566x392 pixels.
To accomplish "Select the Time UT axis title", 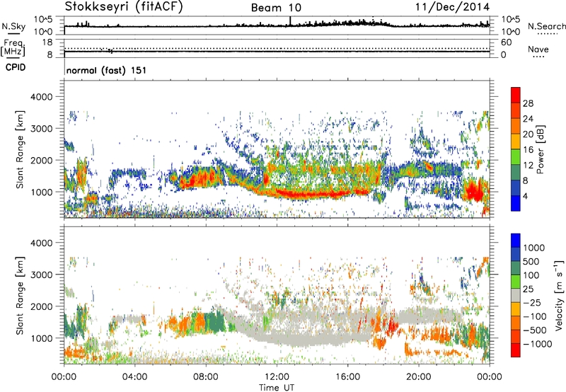I will [277, 387].
